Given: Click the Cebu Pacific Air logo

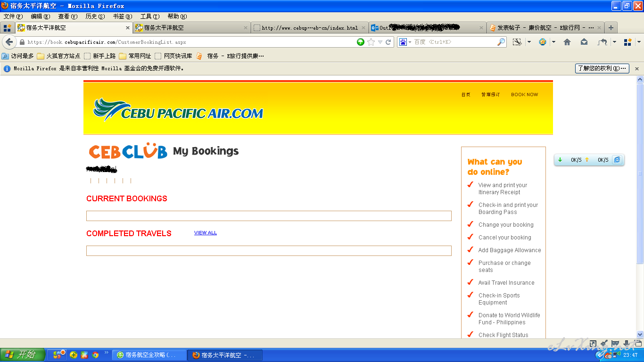Looking at the screenshot, I should point(178,110).
